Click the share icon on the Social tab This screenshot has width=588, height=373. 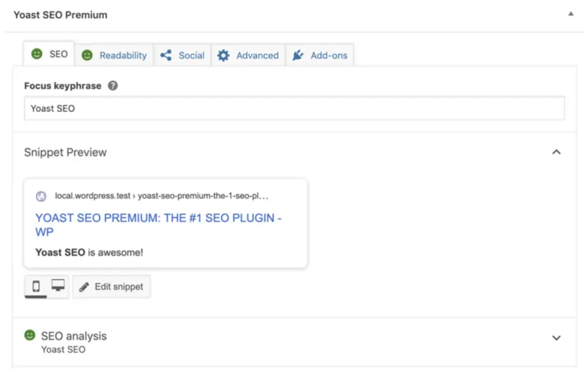pyautogui.click(x=166, y=55)
